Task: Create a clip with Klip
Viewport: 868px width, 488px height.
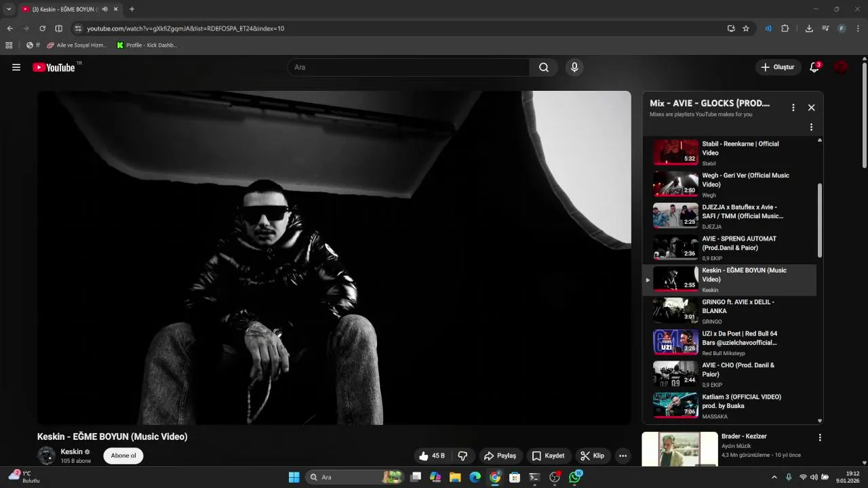Action: point(592,456)
